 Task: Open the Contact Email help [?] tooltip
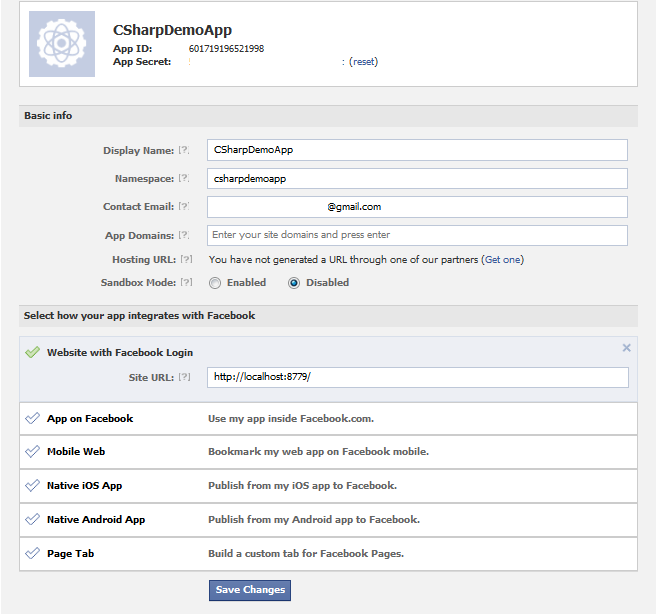184,206
